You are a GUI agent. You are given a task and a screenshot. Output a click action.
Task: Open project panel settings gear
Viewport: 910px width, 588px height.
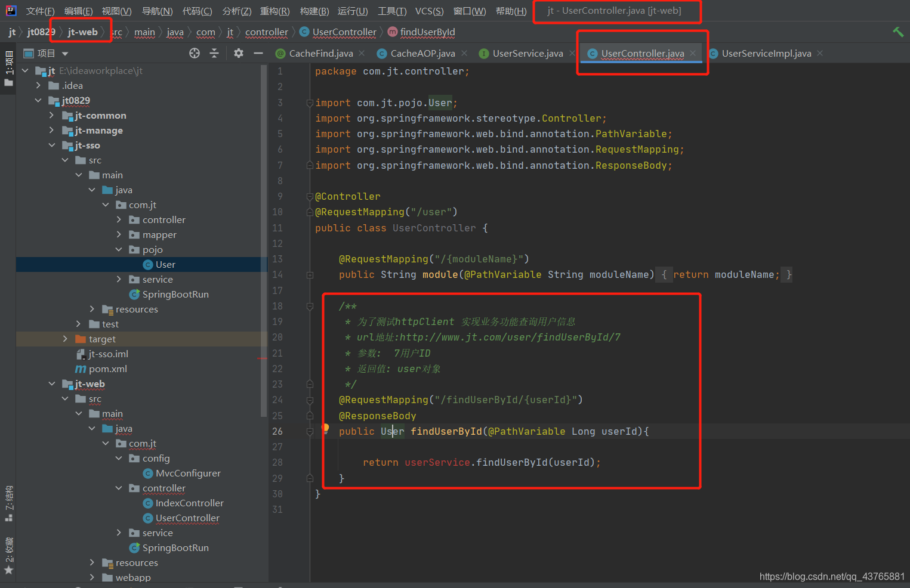(x=239, y=53)
